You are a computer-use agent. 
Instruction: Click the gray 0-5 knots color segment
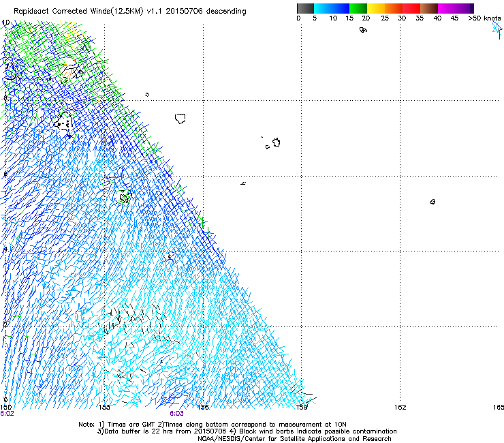(305, 8)
